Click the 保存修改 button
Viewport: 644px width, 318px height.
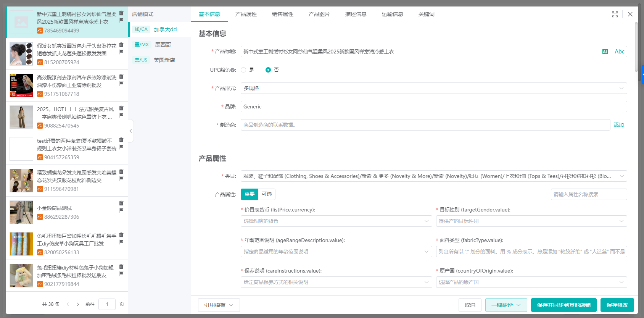(617, 305)
